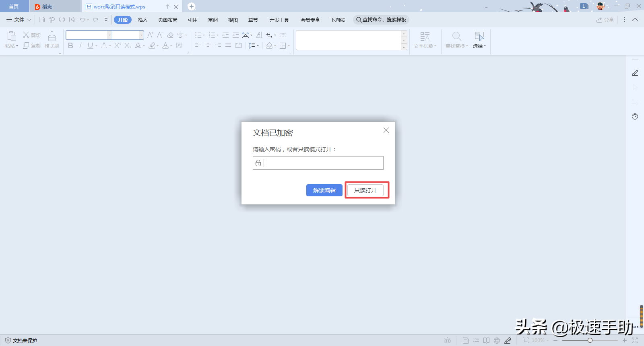This screenshot has height=346, width=644.
Task: Expand the font size dropdown
Action: click(x=141, y=35)
